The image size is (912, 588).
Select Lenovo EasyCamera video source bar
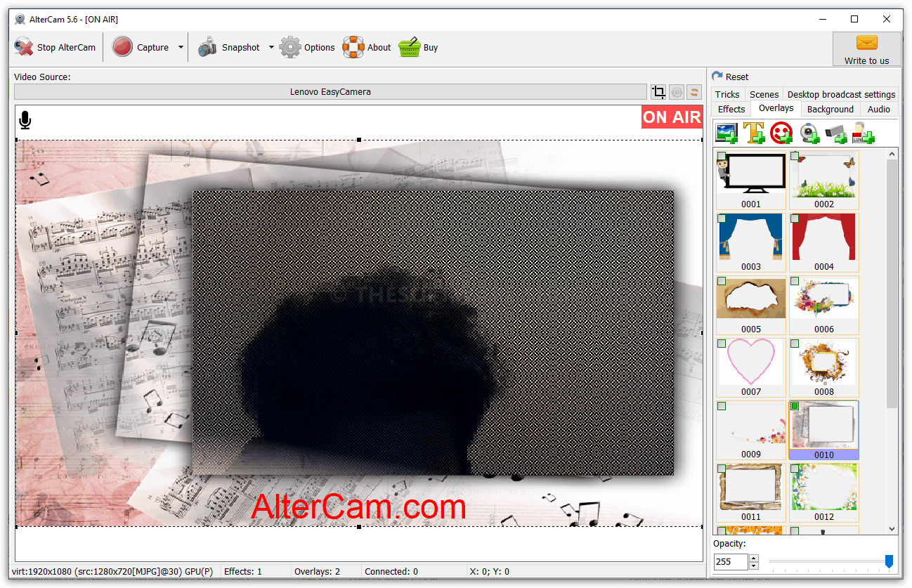pos(330,92)
